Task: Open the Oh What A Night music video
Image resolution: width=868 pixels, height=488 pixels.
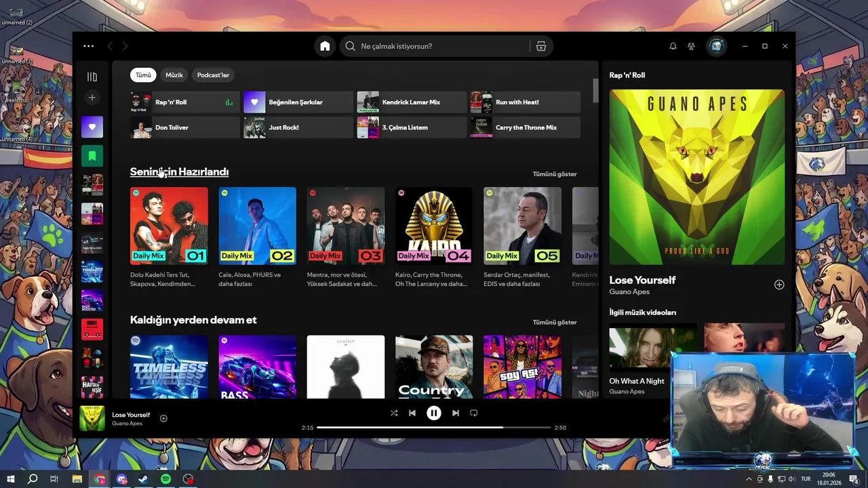Action: pyautogui.click(x=652, y=360)
